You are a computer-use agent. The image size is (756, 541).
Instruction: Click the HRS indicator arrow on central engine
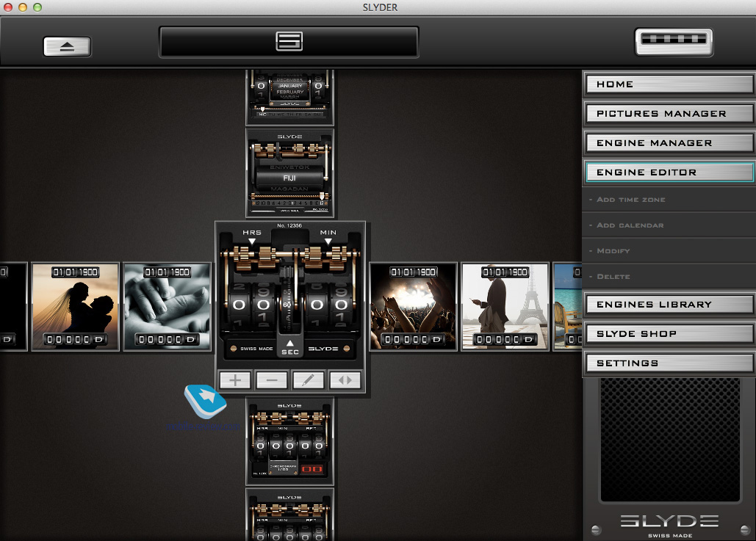tap(252, 242)
